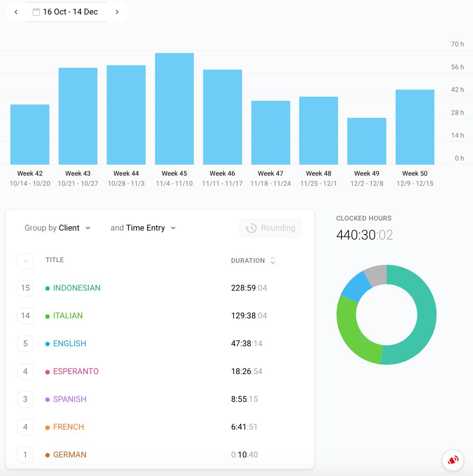Click German duration 0:10:40
Screen dimensions: 473x476
[x=245, y=454]
